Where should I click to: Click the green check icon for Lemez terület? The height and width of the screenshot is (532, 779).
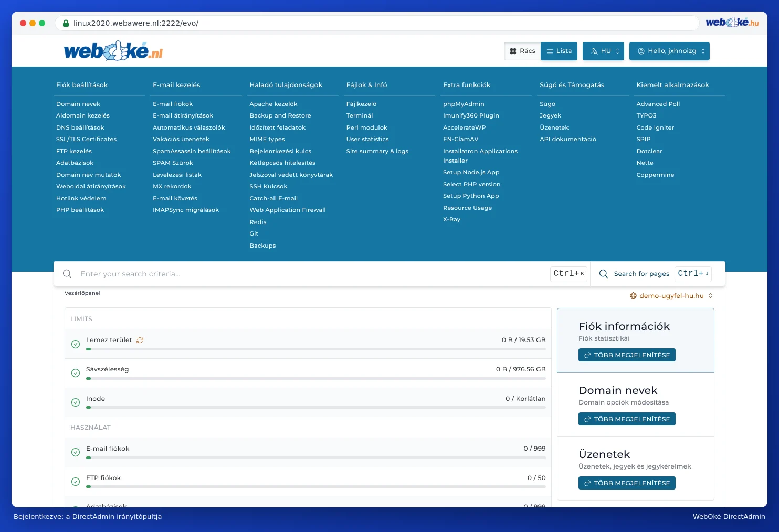tap(76, 344)
